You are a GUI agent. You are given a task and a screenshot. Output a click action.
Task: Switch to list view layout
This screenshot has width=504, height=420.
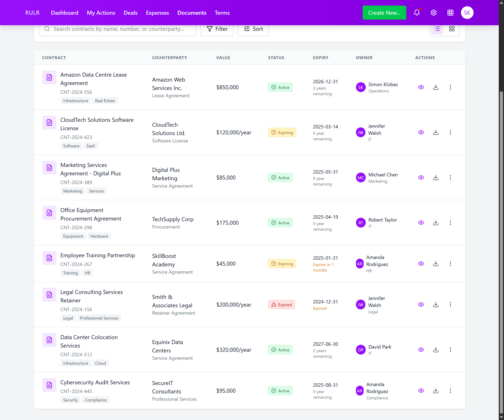[437, 29]
